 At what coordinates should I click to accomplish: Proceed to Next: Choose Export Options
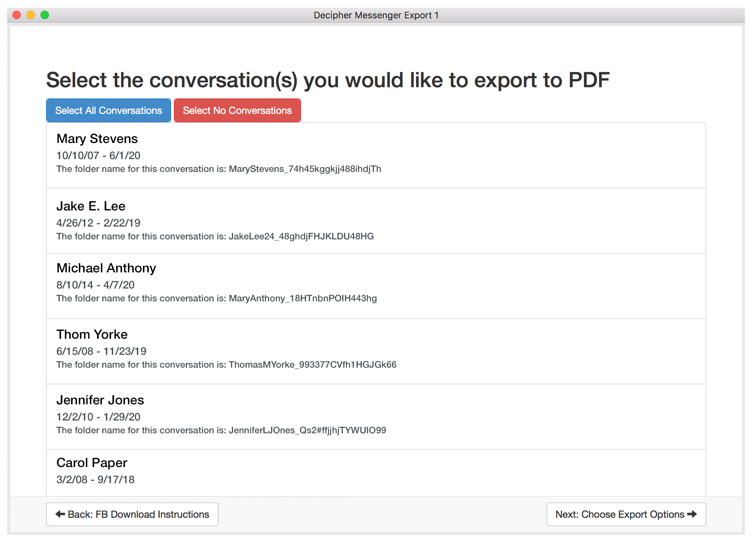[x=626, y=514]
